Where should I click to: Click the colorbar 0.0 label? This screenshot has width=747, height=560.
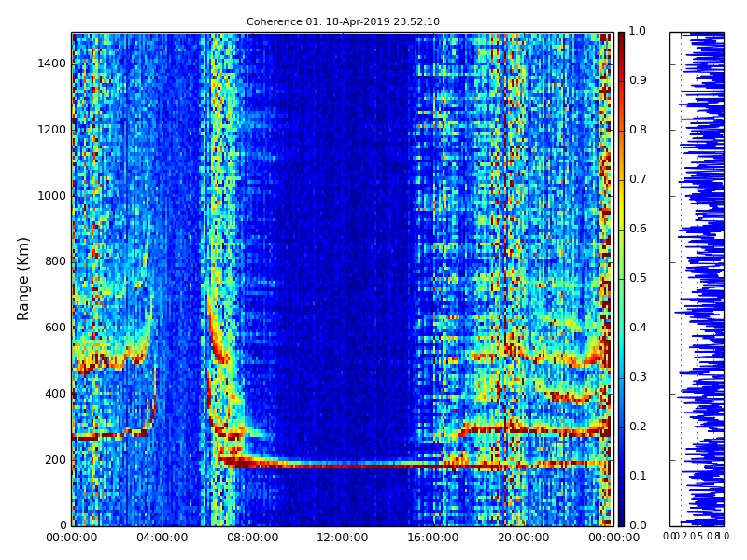click(x=638, y=525)
